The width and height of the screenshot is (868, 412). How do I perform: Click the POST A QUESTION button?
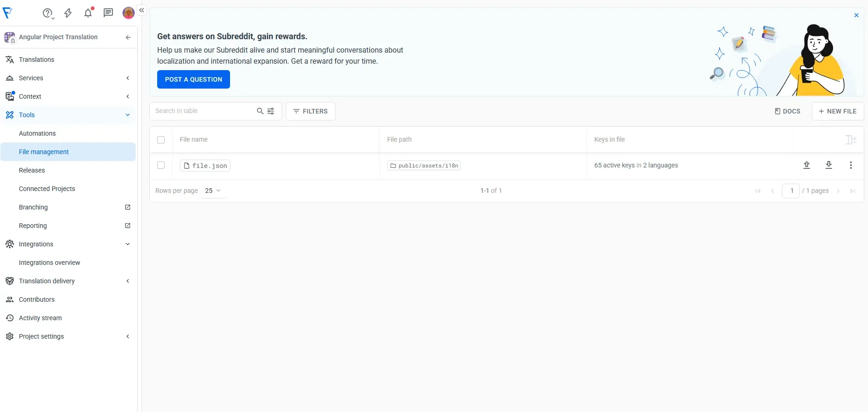194,79
